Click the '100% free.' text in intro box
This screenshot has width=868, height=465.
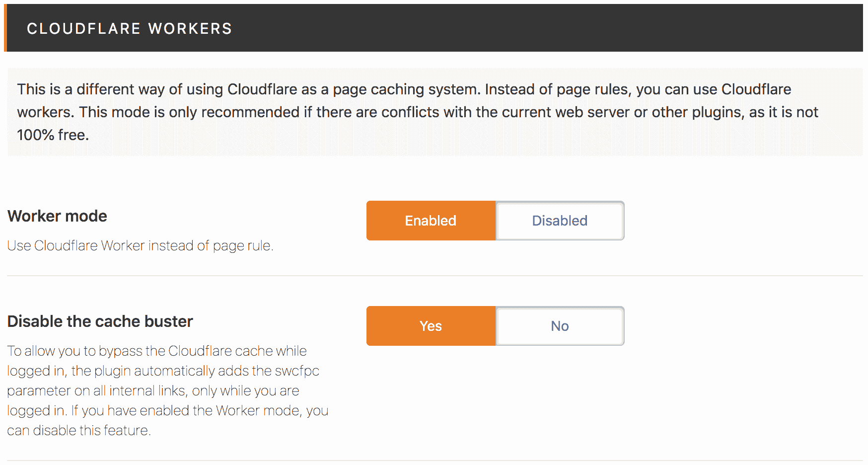point(53,135)
